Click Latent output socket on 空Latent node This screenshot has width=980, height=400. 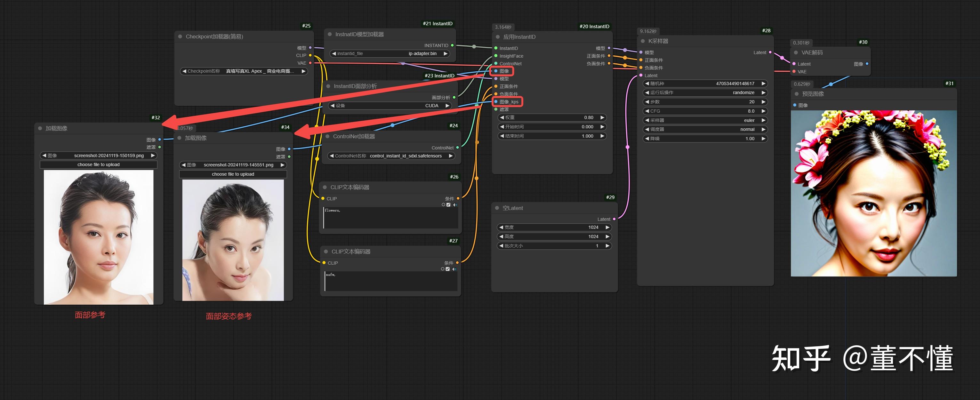pos(615,219)
